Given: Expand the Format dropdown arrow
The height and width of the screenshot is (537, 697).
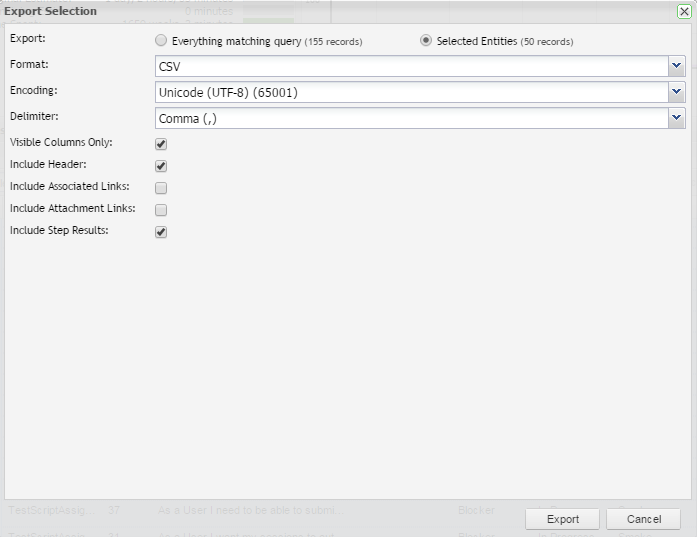Looking at the screenshot, I should 677,66.
